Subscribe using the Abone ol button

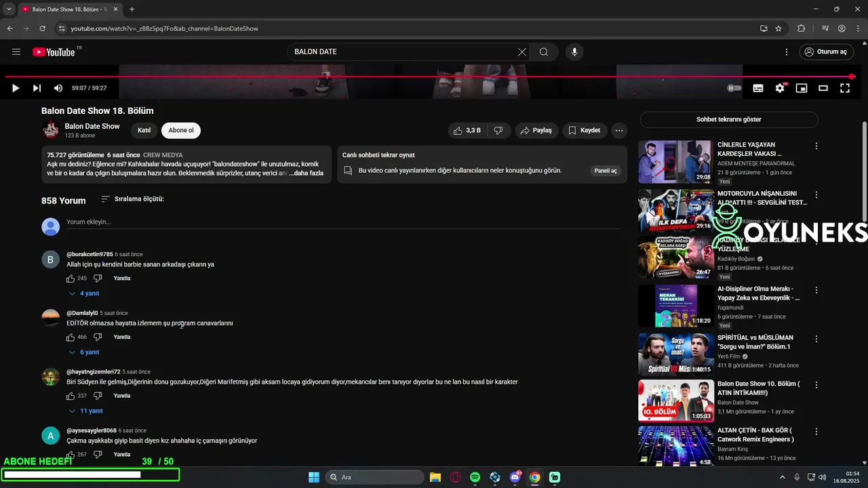coord(181,130)
